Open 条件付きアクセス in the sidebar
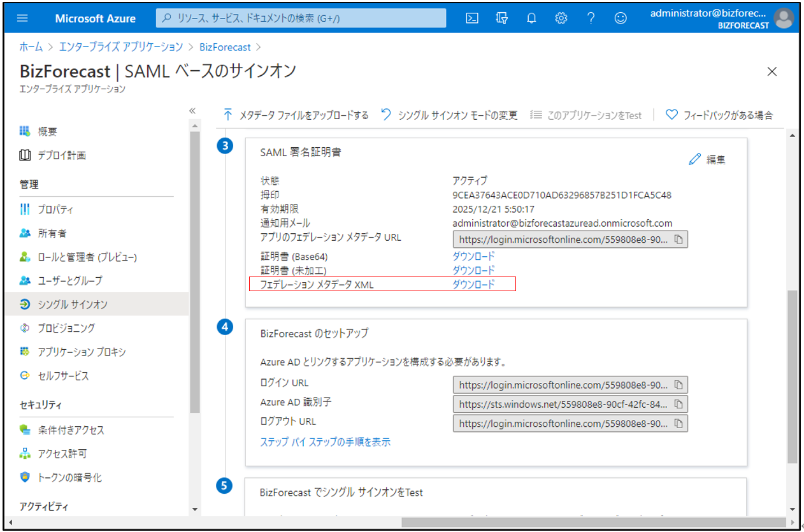Image resolution: width=804 pixels, height=532 pixels. [x=70, y=430]
